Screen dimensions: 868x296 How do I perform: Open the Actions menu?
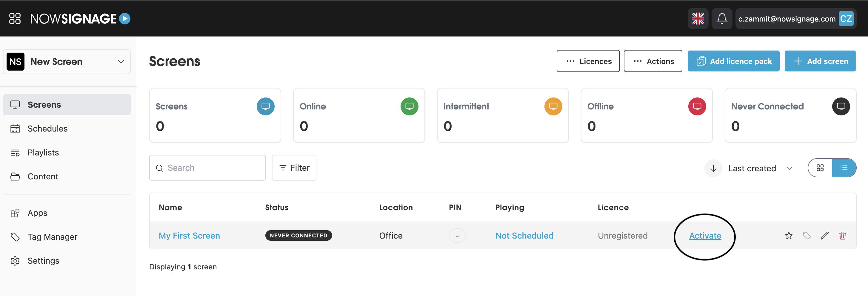[x=653, y=61]
